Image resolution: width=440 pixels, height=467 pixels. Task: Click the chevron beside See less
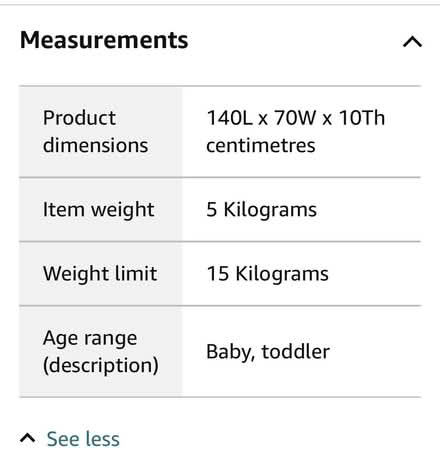27,438
